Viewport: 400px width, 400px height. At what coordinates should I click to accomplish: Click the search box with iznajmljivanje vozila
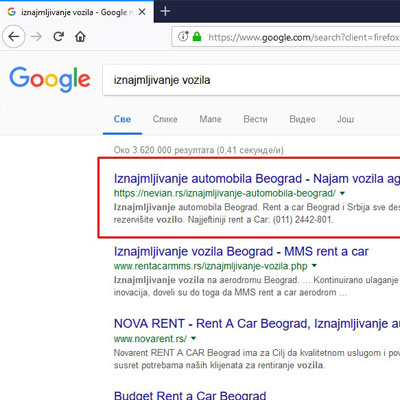[252, 80]
